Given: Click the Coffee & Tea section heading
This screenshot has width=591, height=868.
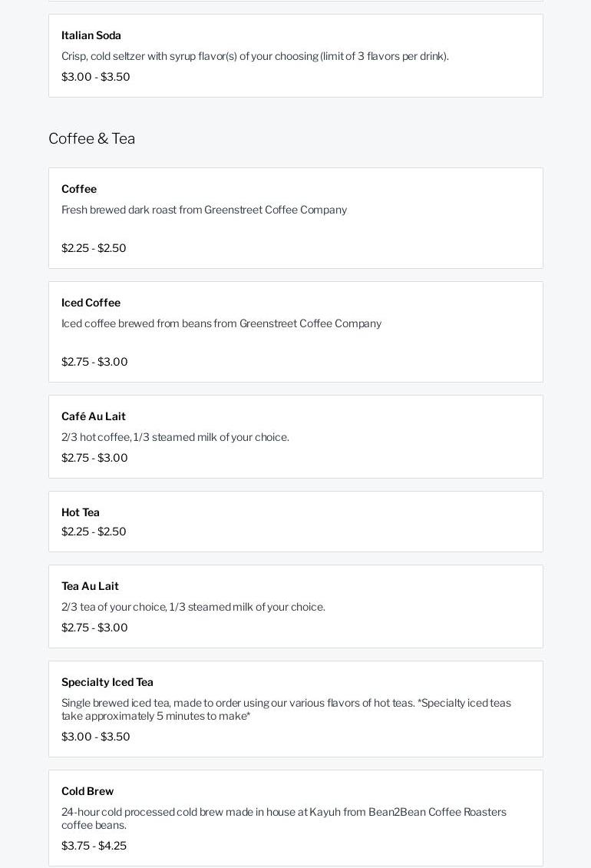Looking at the screenshot, I should coord(91,138).
